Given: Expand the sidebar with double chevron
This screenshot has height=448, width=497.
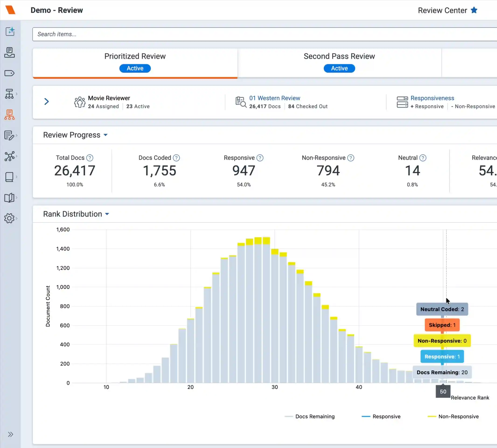Looking at the screenshot, I should (x=10, y=434).
